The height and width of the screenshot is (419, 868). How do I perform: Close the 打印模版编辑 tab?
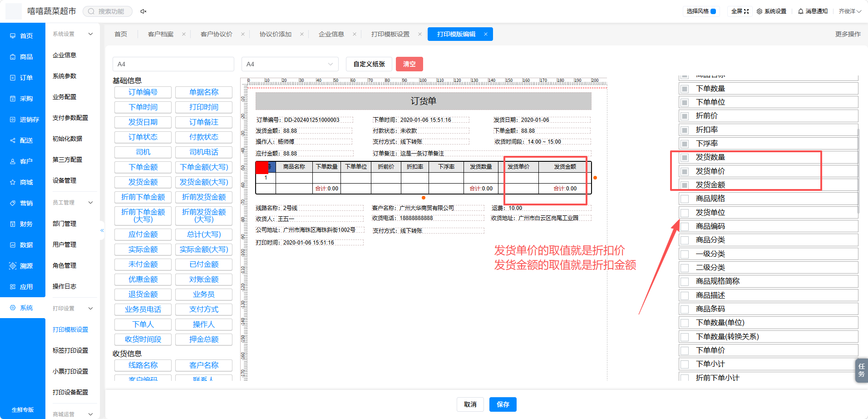(486, 34)
